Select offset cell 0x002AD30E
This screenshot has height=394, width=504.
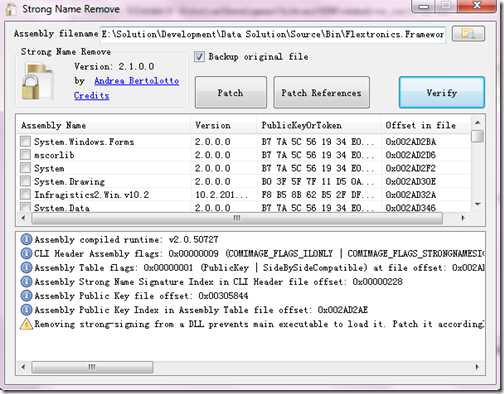[411, 182]
